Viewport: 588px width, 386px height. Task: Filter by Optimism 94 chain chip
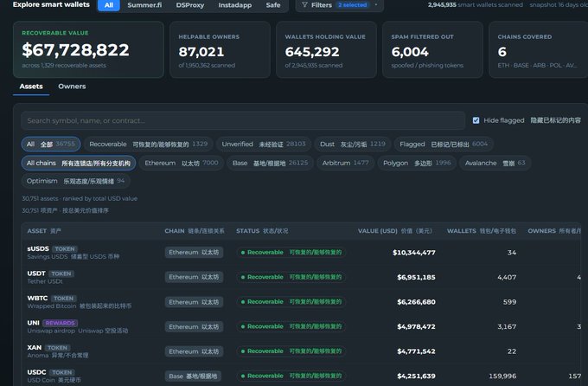click(75, 181)
